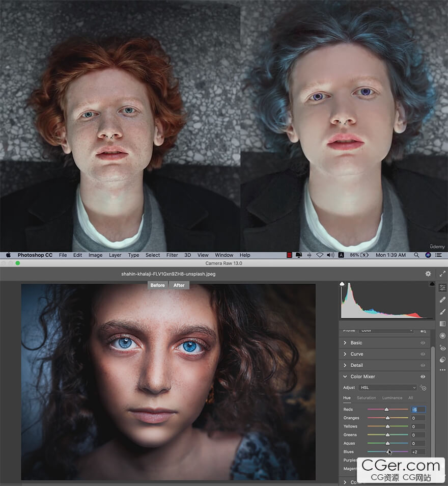The width and height of the screenshot is (448, 486).
Task: Open the Adjust HSL dropdown
Action: tap(387, 388)
